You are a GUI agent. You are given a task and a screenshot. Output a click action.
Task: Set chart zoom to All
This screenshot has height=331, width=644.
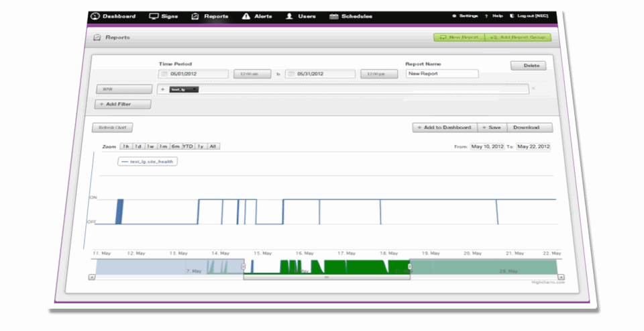[213, 146]
